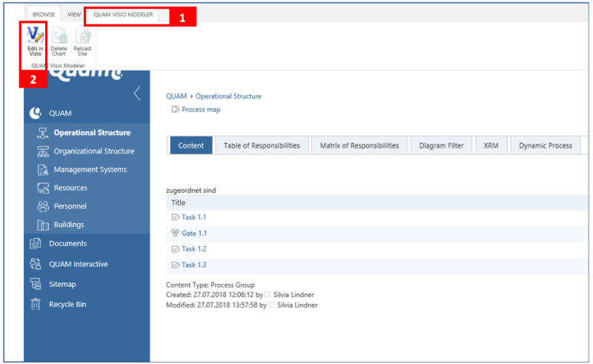Switch to Table of Responsibilities tab
The height and width of the screenshot is (364, 593).
click(x=262, y=145)
